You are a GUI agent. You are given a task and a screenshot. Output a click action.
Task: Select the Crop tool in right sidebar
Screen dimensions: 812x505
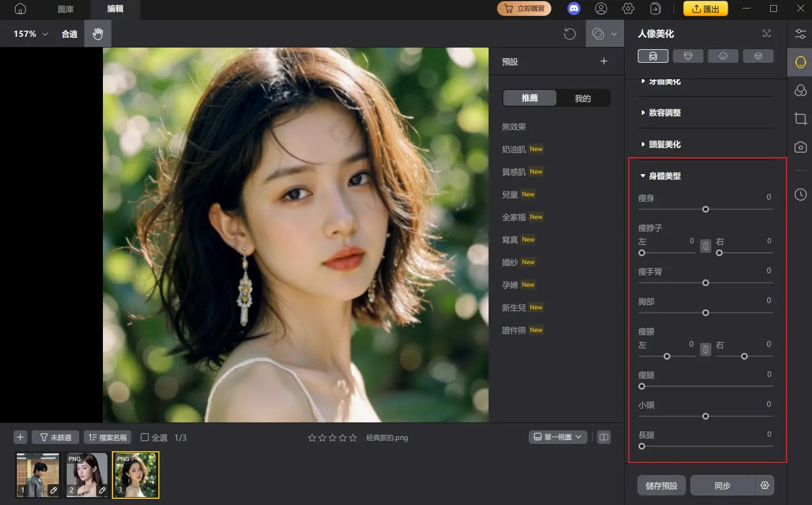point(800,119)
